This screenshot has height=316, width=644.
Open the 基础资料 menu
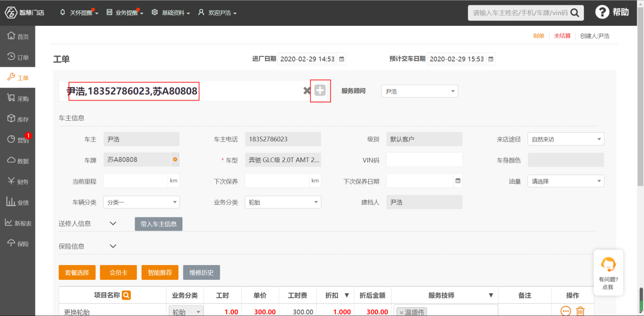point(171,13)
